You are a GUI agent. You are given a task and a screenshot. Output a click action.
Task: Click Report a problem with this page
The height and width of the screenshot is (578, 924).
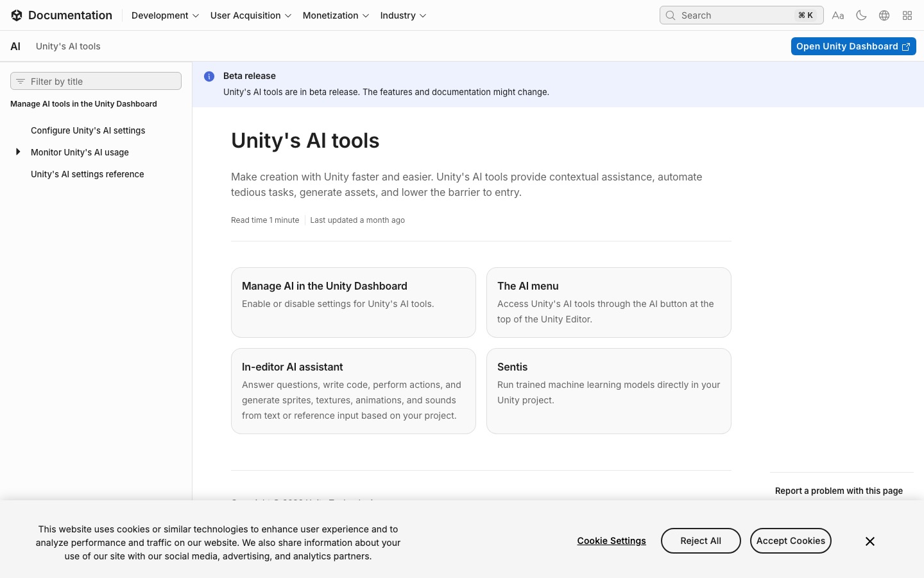click(839, 491)
